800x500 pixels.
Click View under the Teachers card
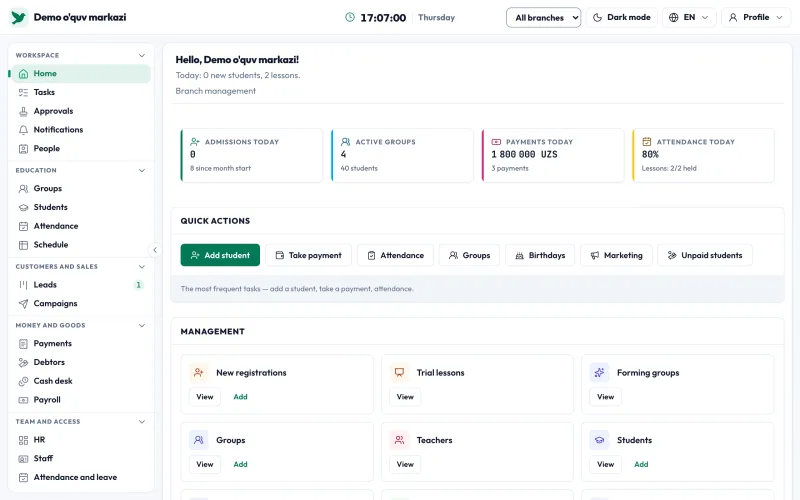[405, 464]
